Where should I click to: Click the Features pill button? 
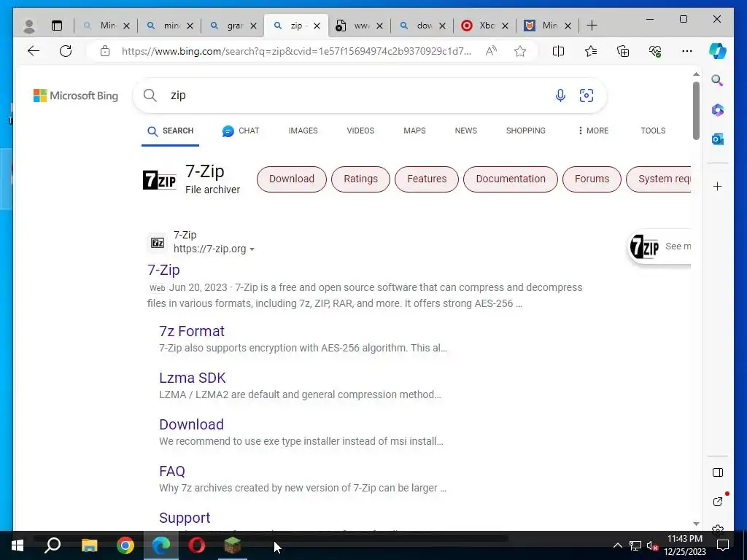[x=427, y=179]
